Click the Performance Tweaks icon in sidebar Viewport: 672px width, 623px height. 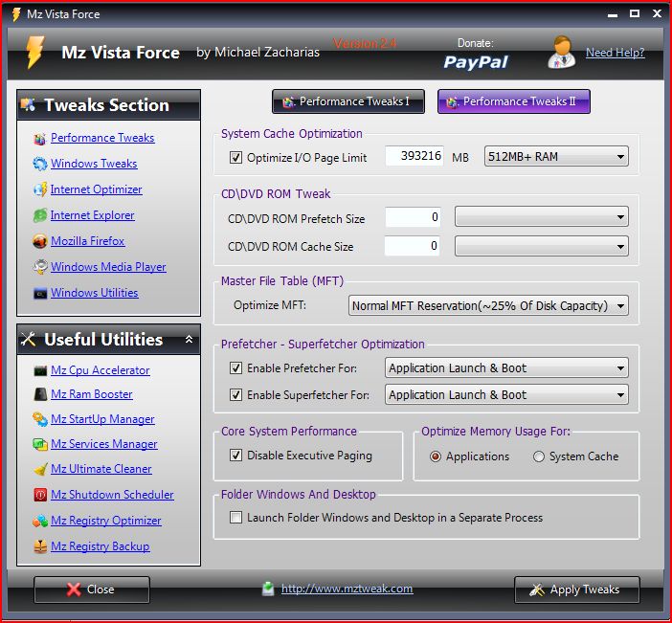point(40,139)
